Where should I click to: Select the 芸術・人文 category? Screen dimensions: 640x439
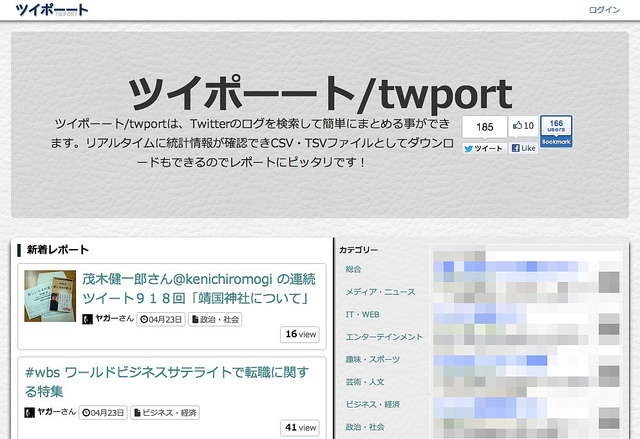click(366, 381)
